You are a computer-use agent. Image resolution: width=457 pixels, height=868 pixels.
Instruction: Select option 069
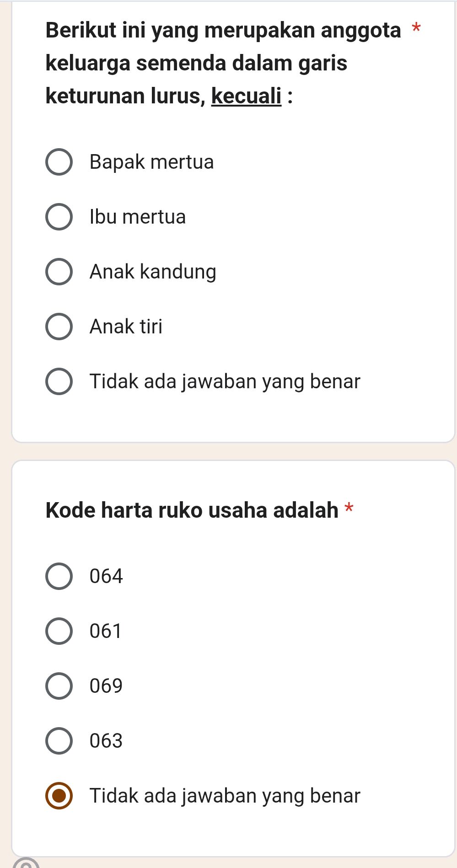click(x=59, y=686)
